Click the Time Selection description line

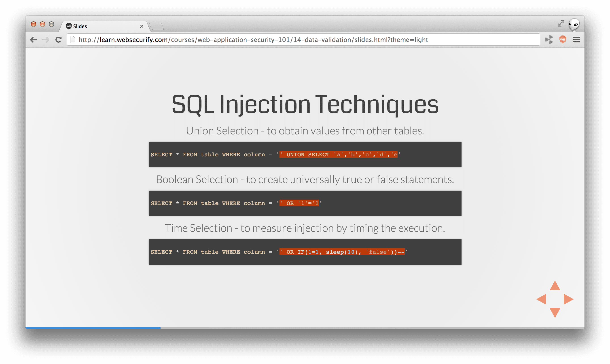[x=305, y=228]
